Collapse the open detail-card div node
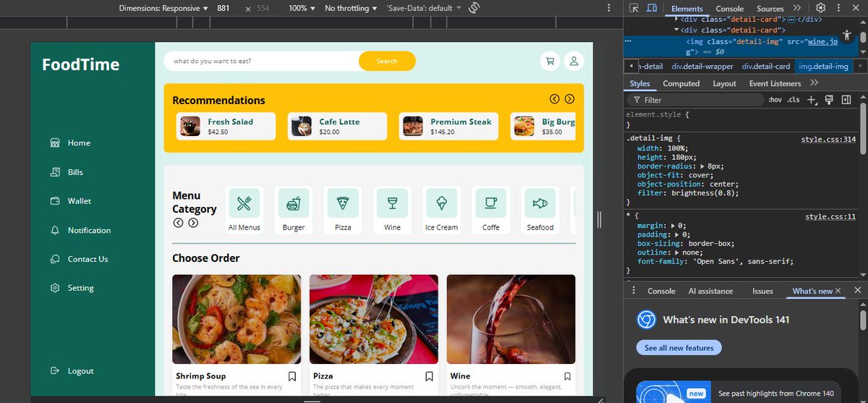 tap(678, 30)
